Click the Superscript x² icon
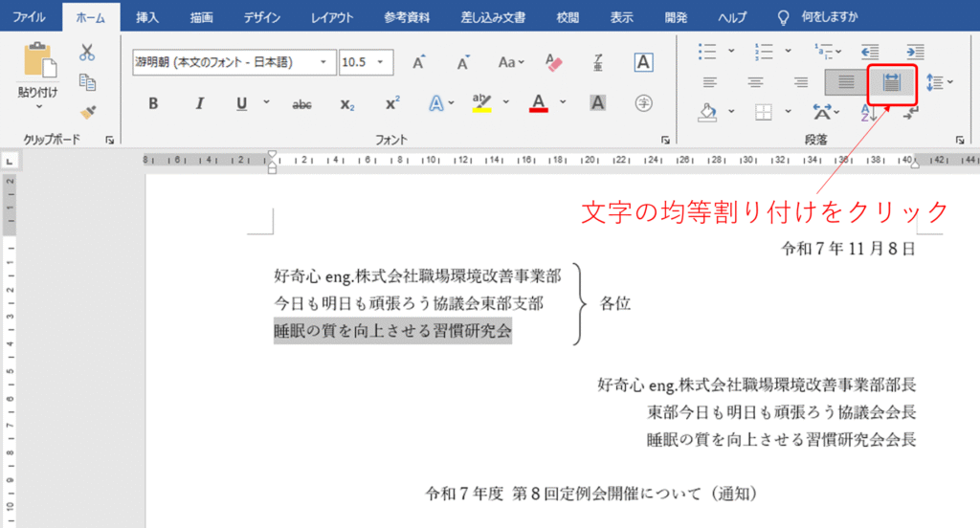This screenshot has width=980, height=528. coord(392,103)
